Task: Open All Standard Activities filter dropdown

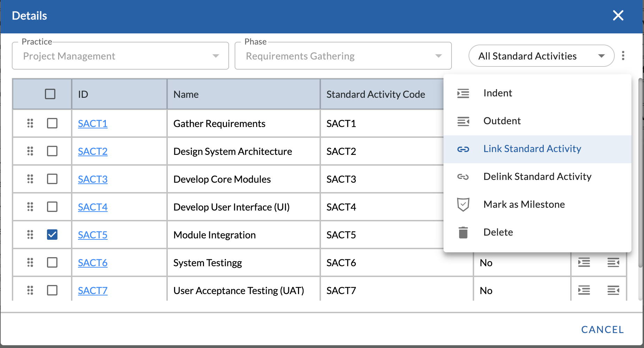Action: tap(541, 56)
